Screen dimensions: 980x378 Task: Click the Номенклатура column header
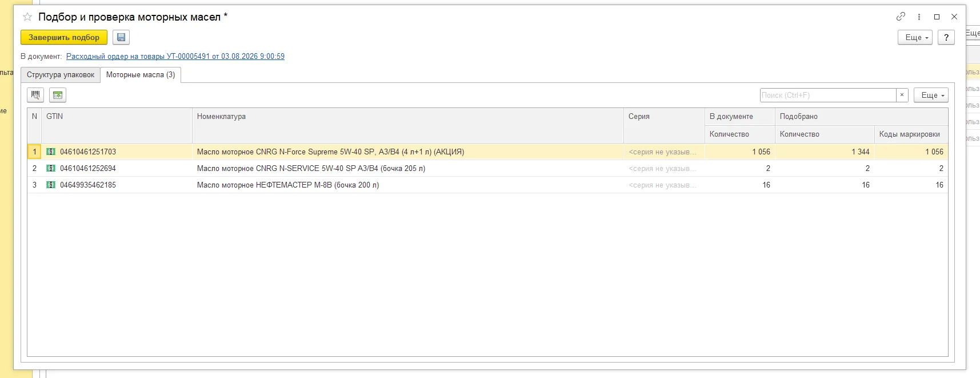(x=408, y=125)
